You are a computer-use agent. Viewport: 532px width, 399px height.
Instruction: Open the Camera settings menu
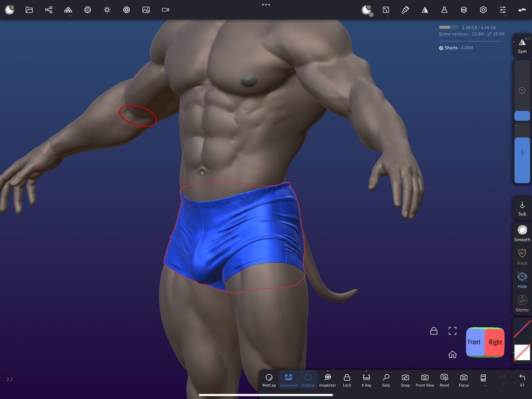click(165, 10)
